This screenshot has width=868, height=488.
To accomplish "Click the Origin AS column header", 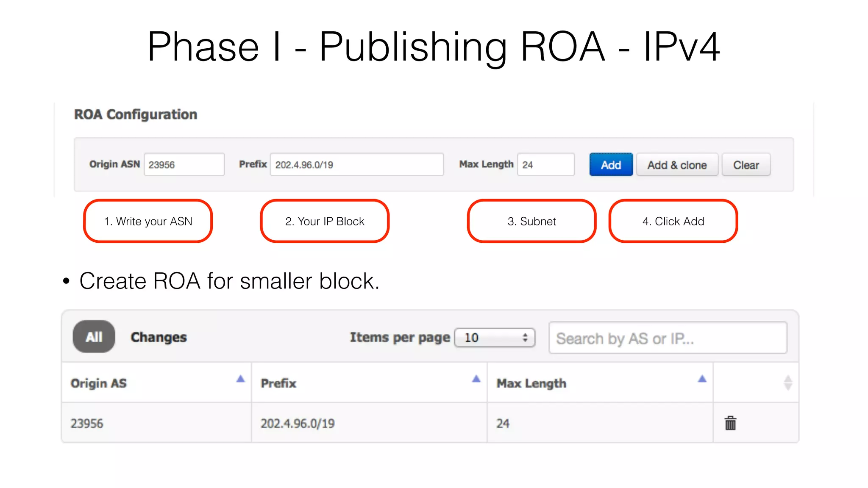I will coord(156,383).
